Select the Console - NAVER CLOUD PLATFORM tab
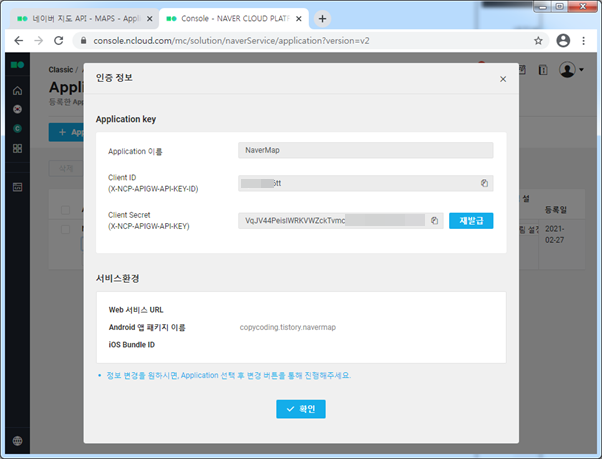 point(234,18)
